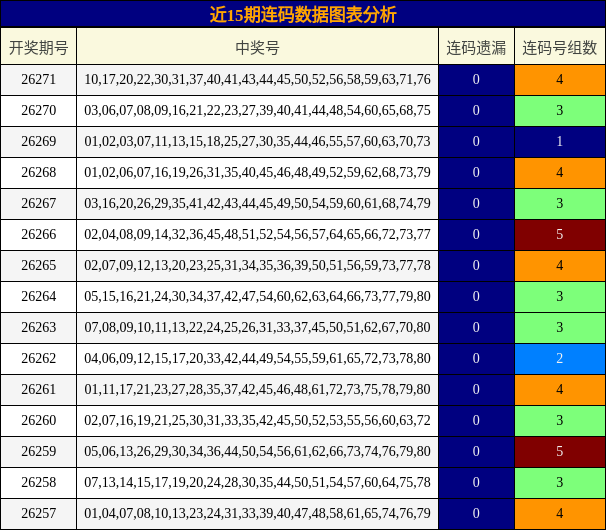
Task: Click 连码遗漏 value 0 for period 26266
Action: pyautogui.click(x=476, y=234)
